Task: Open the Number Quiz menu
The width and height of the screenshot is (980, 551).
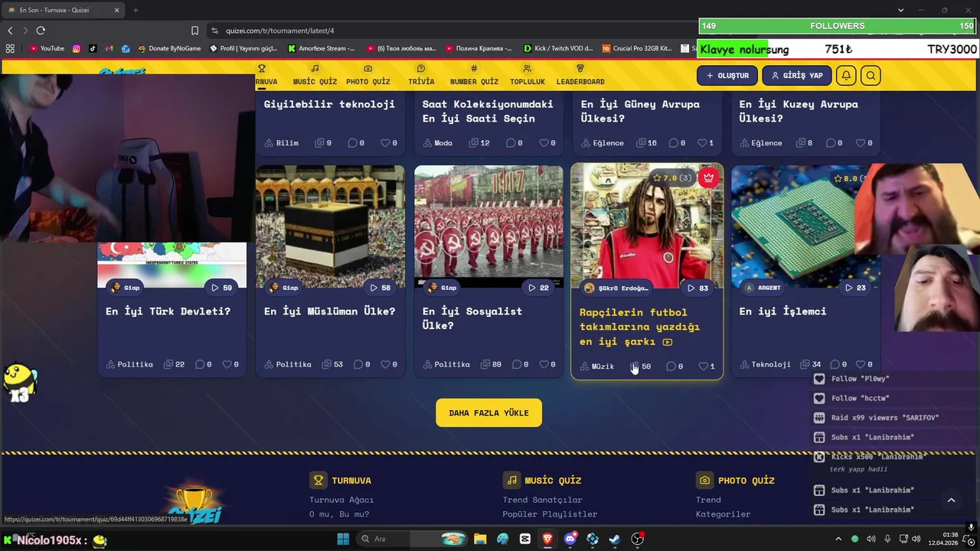Action: (x=474, y=75)
